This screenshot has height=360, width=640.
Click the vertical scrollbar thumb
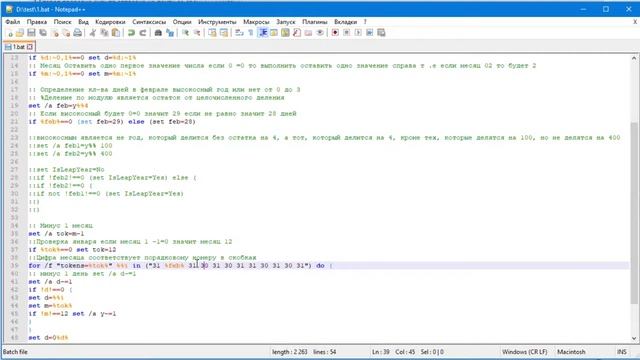(634, 212)
